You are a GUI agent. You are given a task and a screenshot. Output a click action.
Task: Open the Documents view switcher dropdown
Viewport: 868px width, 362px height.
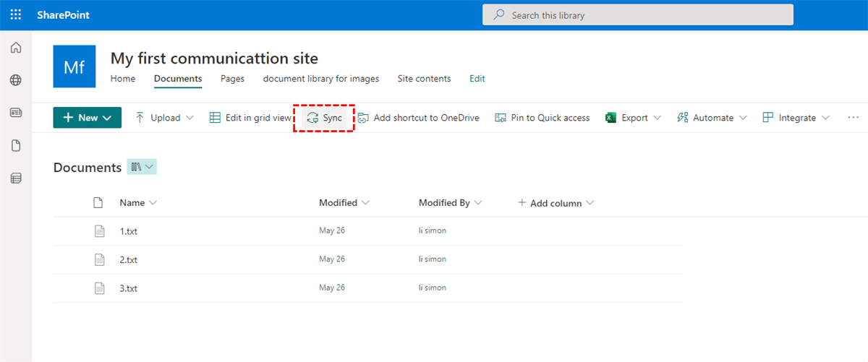[x=142, y=167]
